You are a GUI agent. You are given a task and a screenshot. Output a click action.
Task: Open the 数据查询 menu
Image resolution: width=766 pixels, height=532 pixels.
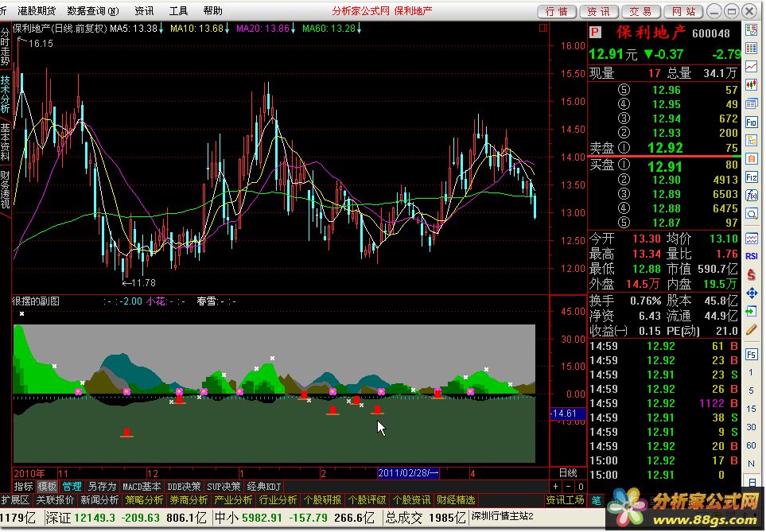(93, 11)
